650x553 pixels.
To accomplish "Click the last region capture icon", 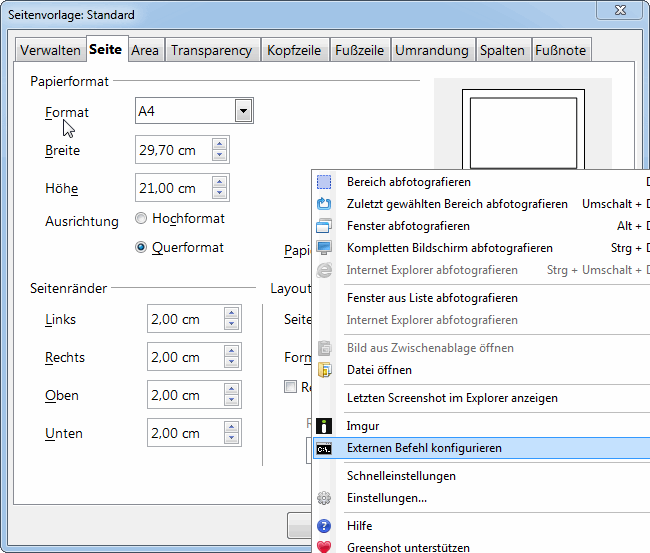I will (324, 204).
